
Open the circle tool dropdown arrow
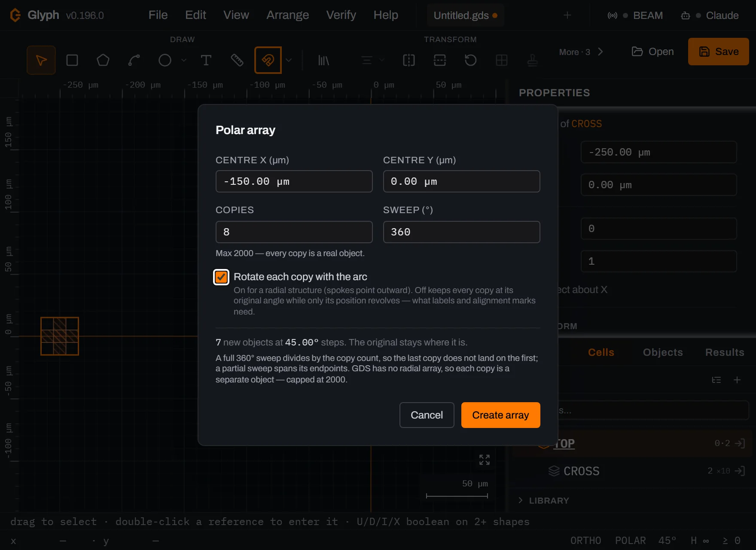coord(184,60)
